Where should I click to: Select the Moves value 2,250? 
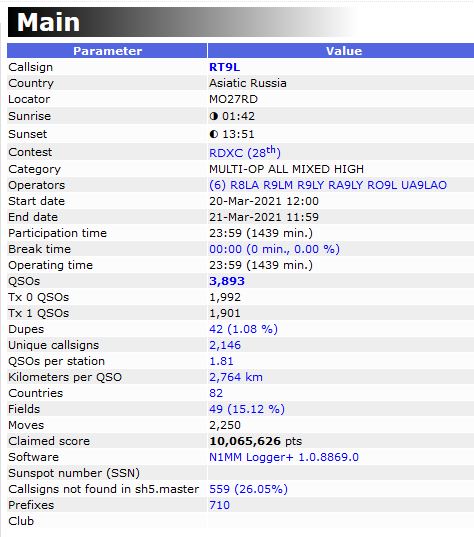pyautogui.click(x=225, y=425)
